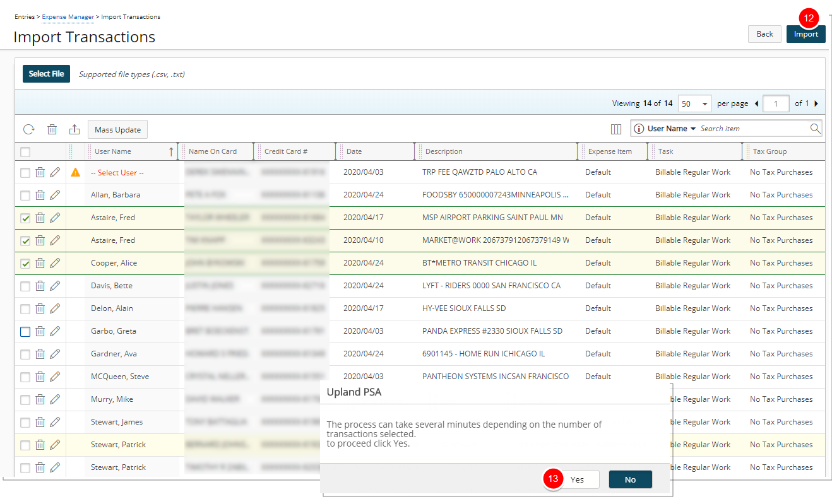This screenshot has width=832, height=504.
Task: Click the Task column header
Action: [x=696, y=151]
